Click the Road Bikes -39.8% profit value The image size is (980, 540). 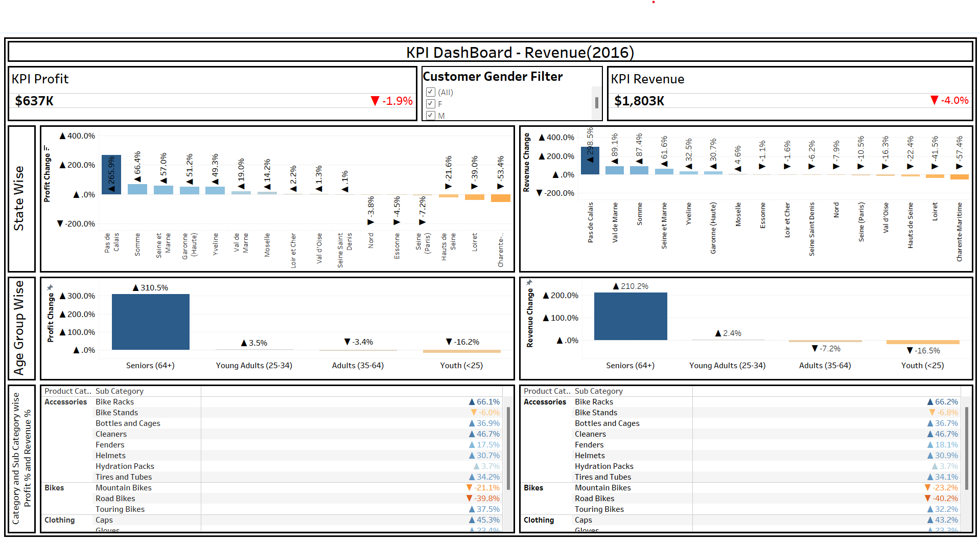(483, 499)
